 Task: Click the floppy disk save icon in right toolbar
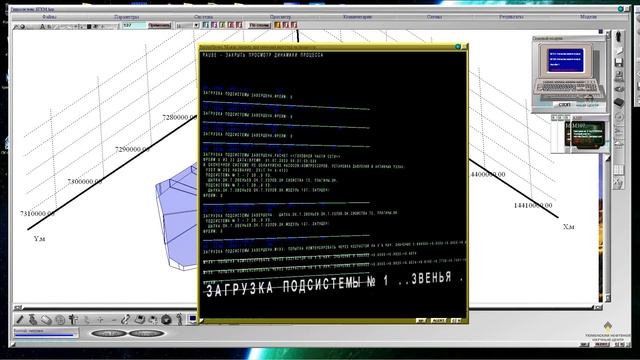619,62
